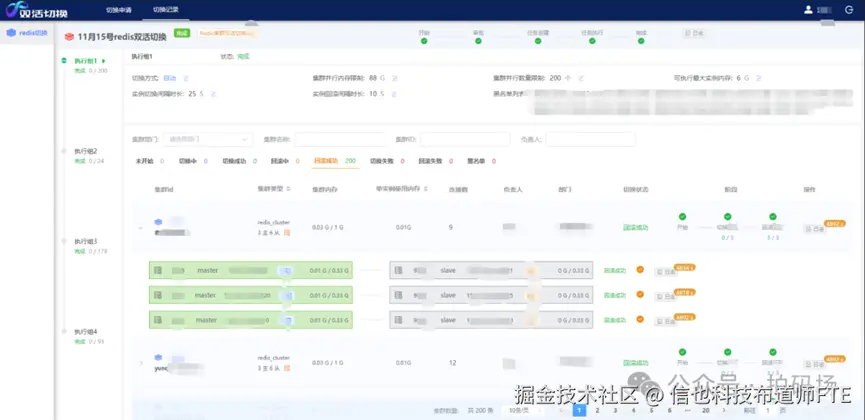This screenshot has width=865, height=420.
Task: Click the red cube icon beside the title
Action: [69, 37]
